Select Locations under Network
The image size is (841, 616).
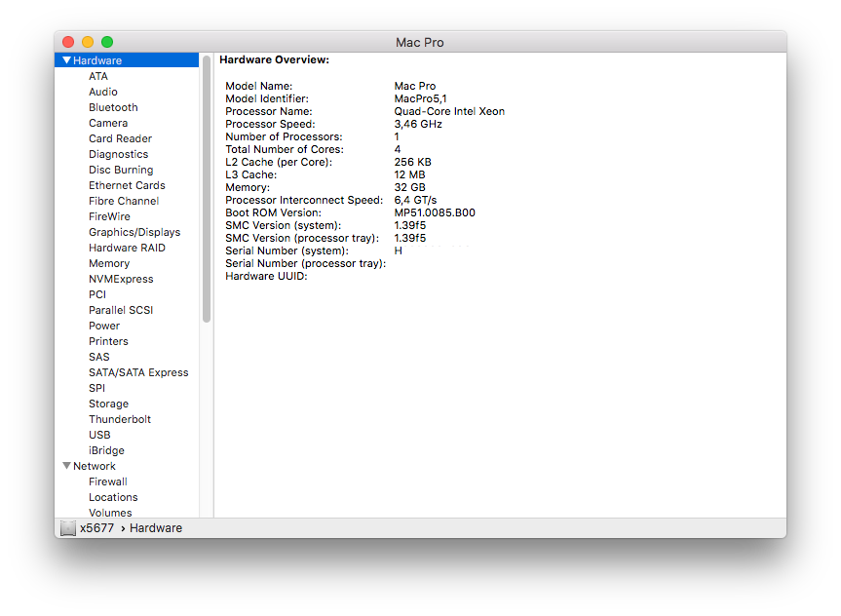pos(113,497)
